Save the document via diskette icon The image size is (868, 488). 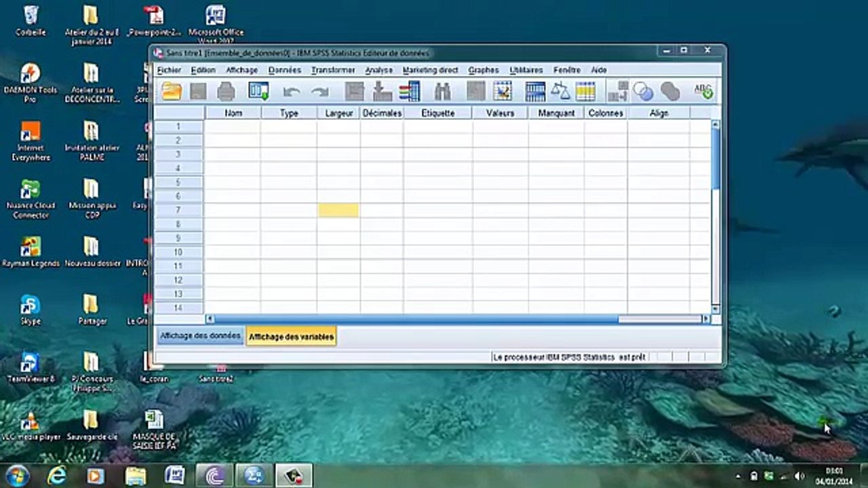[x=198, y=91]
